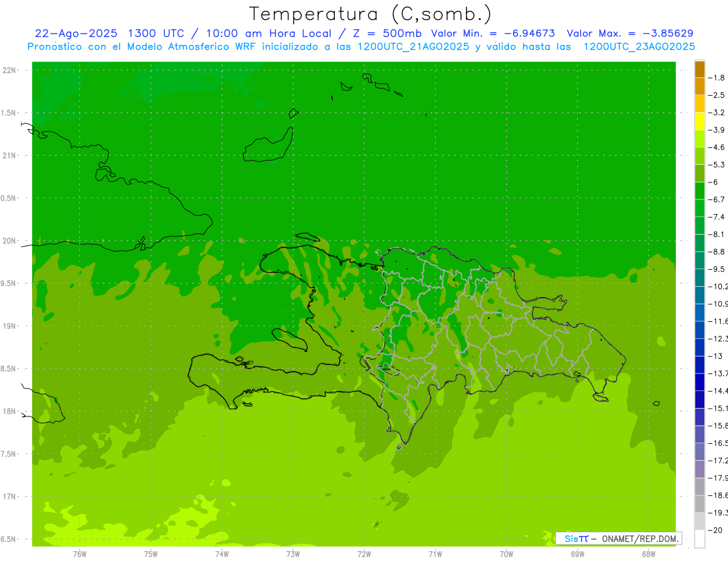
Task: Click the '21N' latitude label
Action: pyautogui.click(x=10, y=156)
